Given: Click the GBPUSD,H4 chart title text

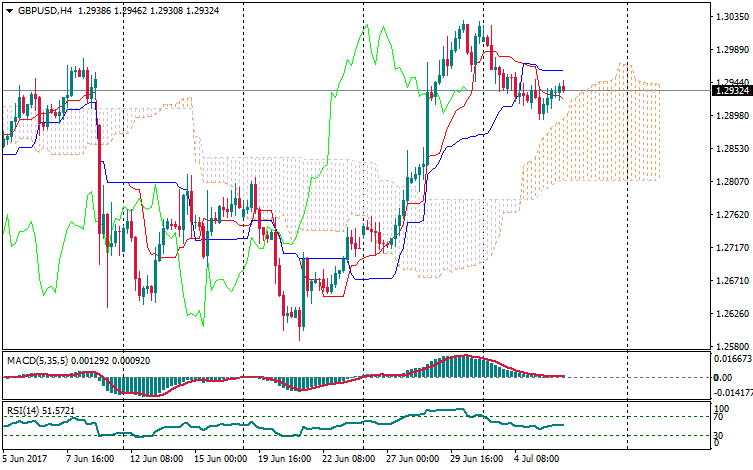Looking at the screenshot, I should (45, 10).
